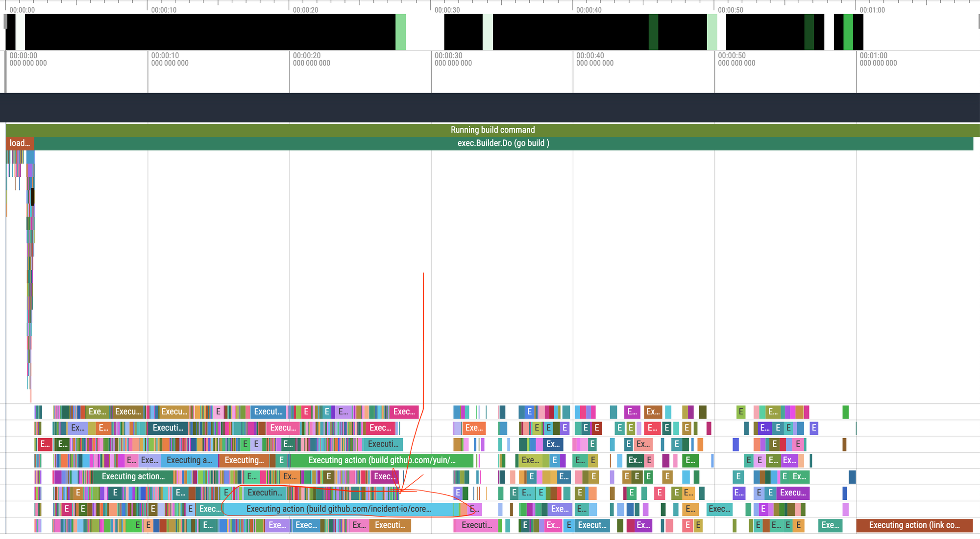Click the teal Executin... slice

coord(265,493)
